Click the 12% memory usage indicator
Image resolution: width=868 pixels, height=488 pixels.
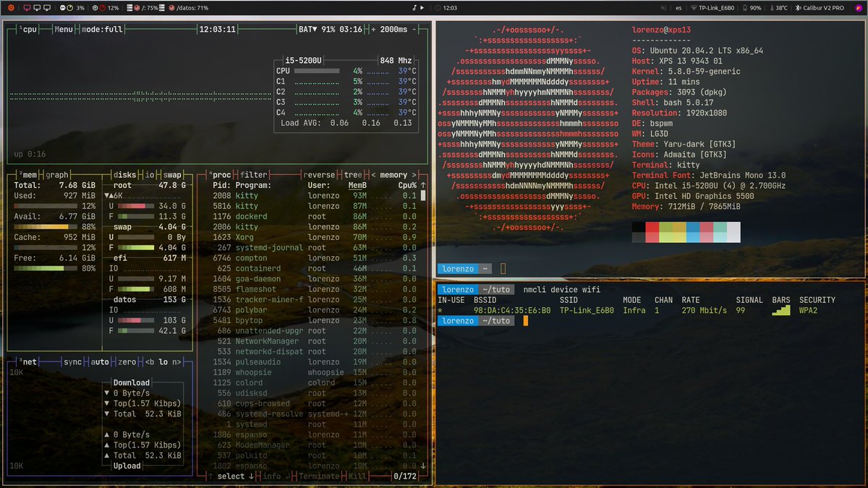click(x=106, y=8)
